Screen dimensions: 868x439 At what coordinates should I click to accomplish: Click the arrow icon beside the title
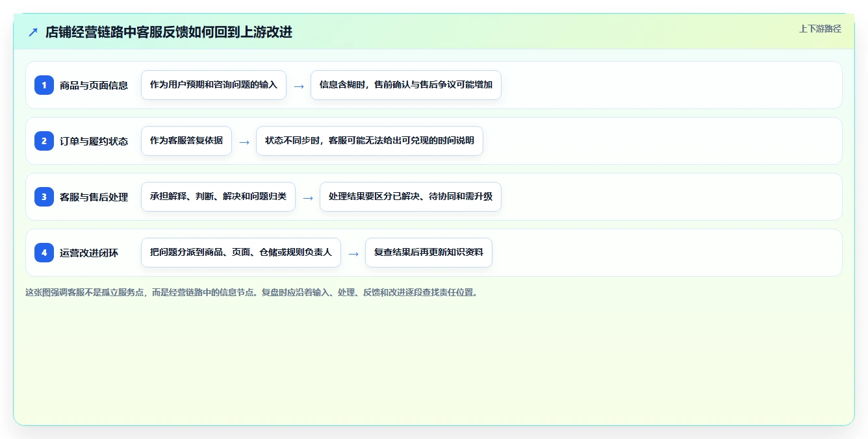(33, 32)
